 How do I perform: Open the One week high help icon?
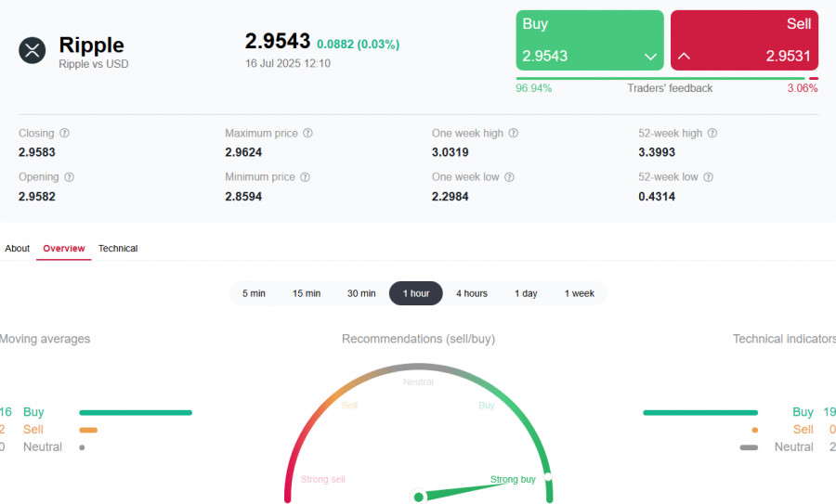[513, 133]
